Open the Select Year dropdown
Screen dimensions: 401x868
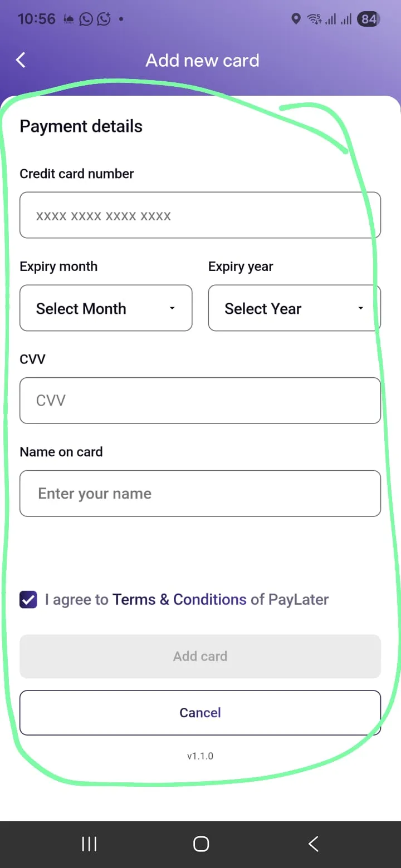(295, 308)
